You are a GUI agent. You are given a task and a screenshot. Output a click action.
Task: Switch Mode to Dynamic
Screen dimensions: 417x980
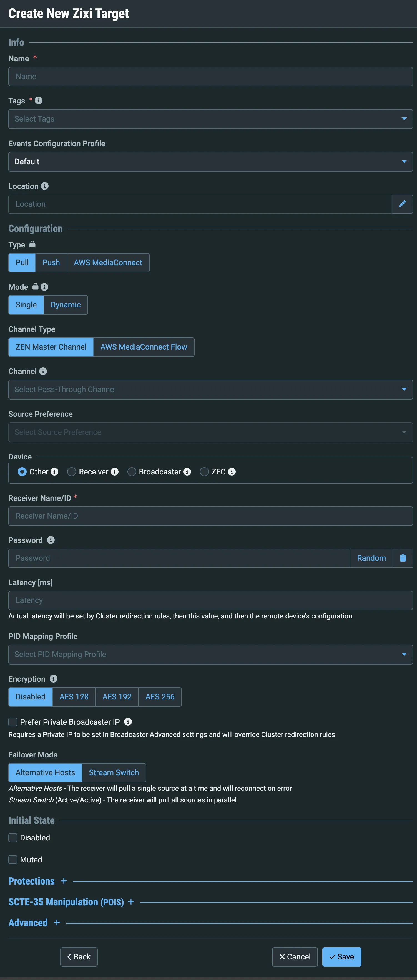pos(66,305)
